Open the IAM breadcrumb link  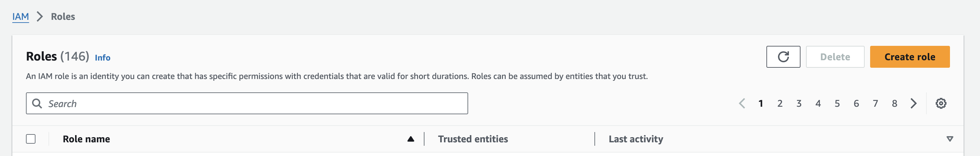[20, 16]
